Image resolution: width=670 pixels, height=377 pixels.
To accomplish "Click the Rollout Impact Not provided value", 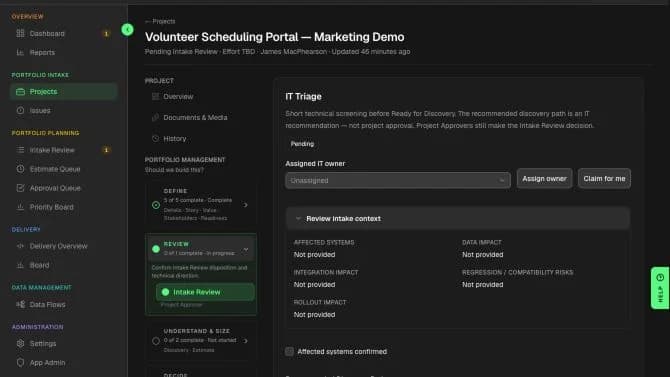I will tap(314, 315).
